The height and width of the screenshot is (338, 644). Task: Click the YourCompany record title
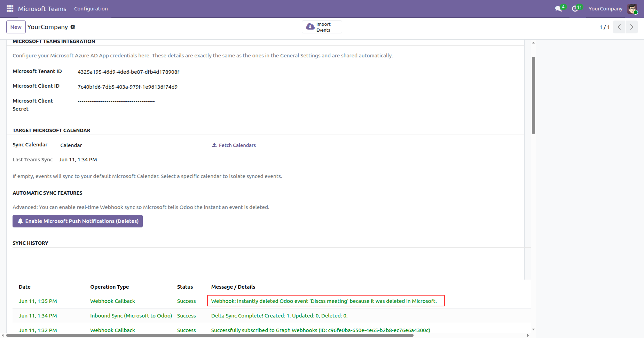click(x=48, y=27)
